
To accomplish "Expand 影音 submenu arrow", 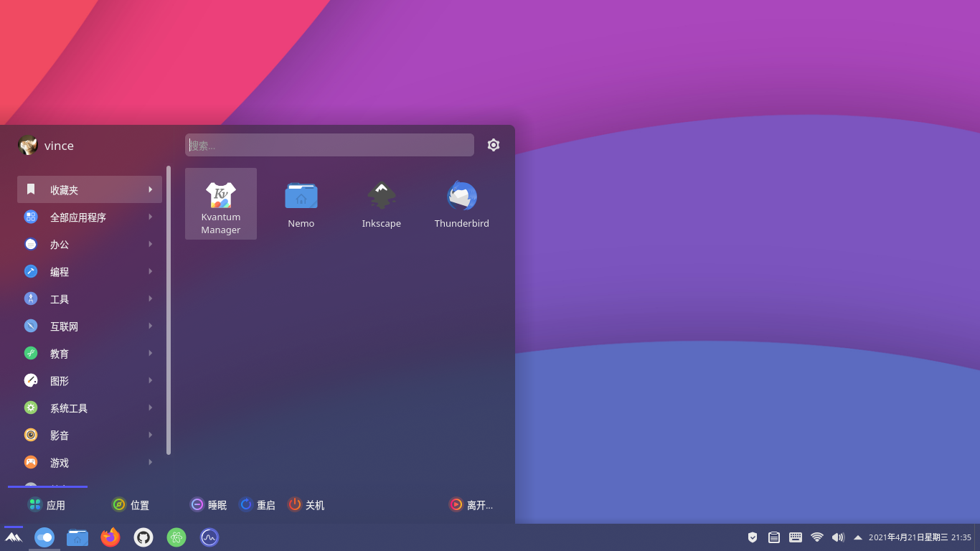I will 151,435.
